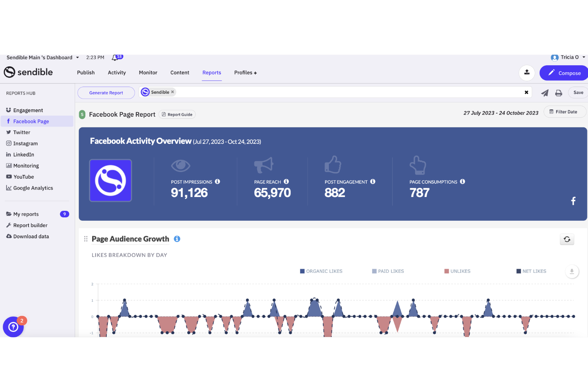This screenshot has height=392, width=588.
Task: Click the print report icon
Action: (559, 93)
